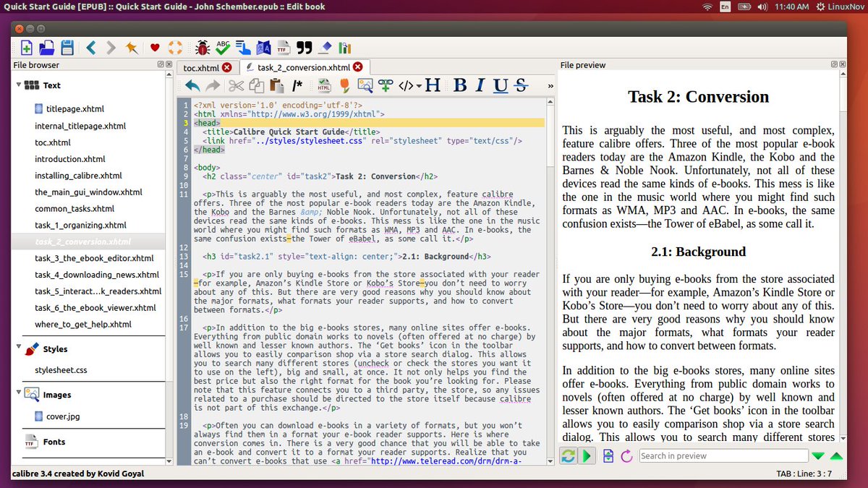Run Check book with the bug icon

tap(203, 48)
